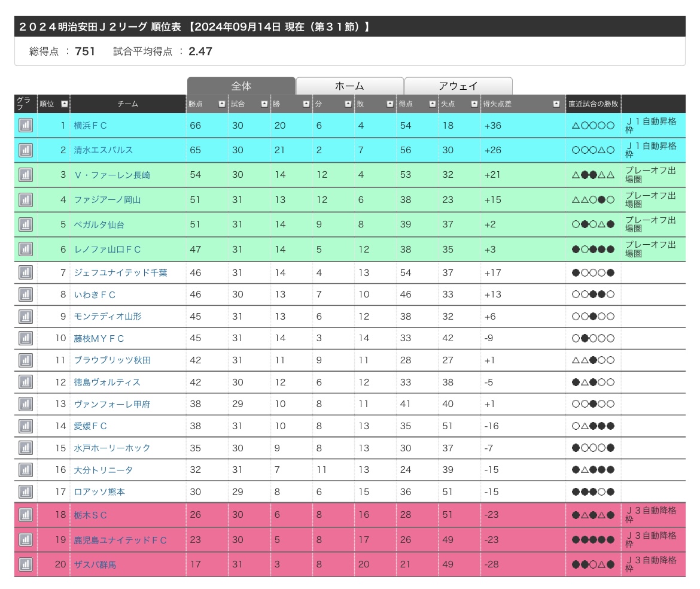Open team link ロアッソ熊本
Screen dimensions: 700x589
click(x=99, y=491)
